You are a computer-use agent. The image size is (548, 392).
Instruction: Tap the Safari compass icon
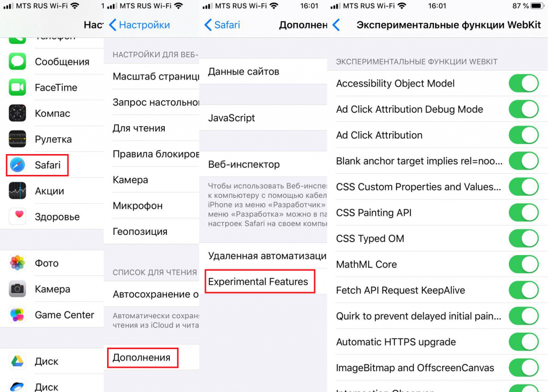[x=18, y=165]
